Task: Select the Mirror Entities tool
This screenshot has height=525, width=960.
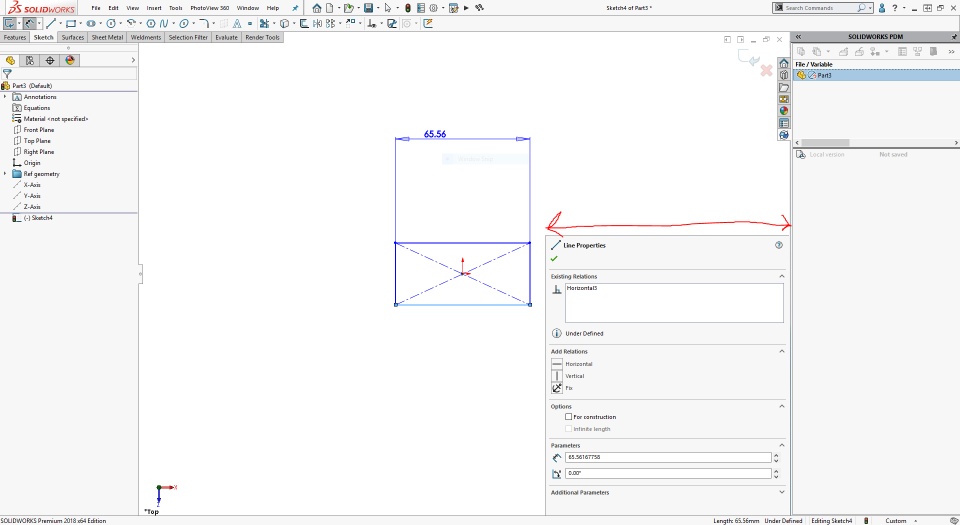Action: pyautogui.click(x=317, y=23)
